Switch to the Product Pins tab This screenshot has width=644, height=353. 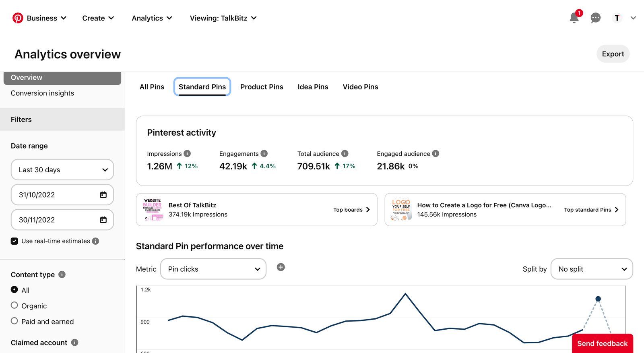tap(262, 87)
